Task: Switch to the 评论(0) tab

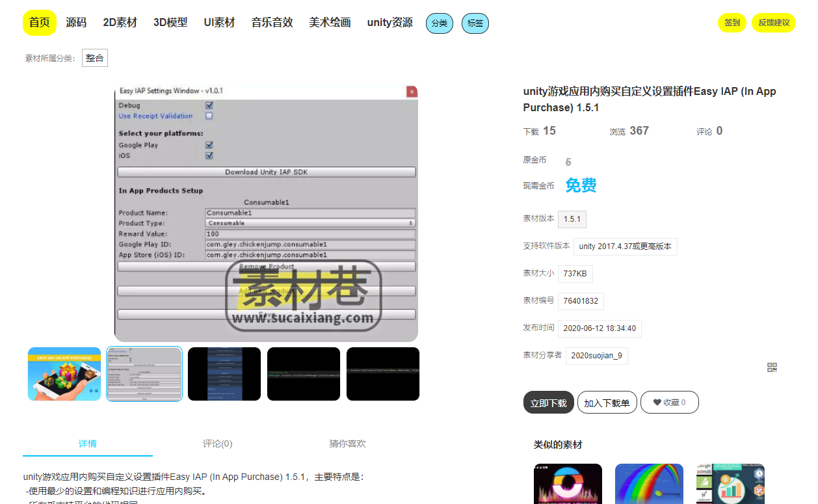Action: [217, 444]
